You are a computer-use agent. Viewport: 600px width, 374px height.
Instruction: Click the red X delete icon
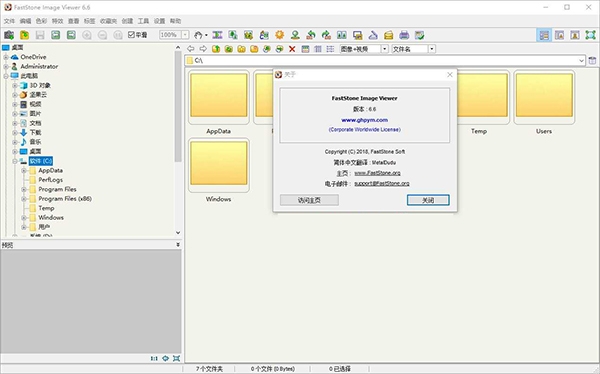click(x=292, y=49)
